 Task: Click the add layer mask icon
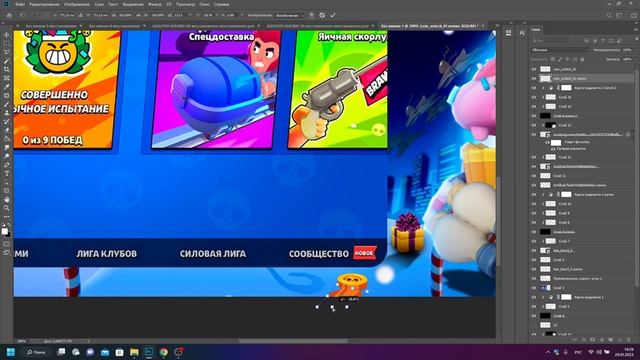point(593,340)
